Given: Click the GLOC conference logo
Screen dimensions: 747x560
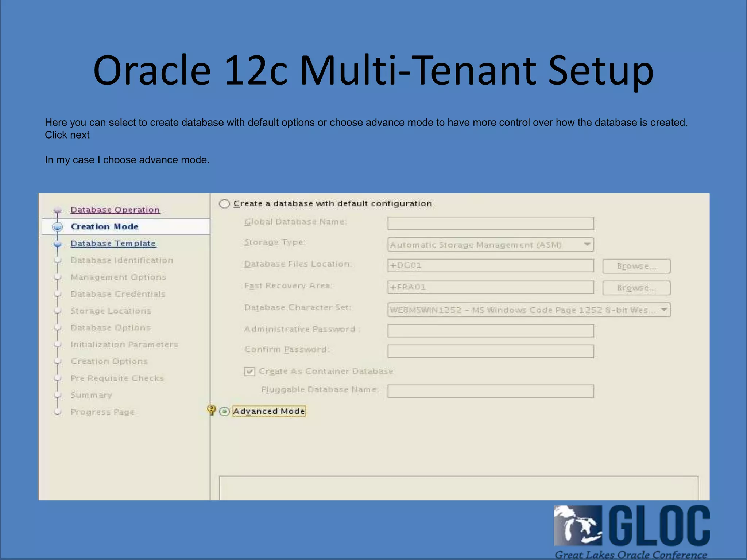Looking at the screenshot, I should pos(631,532).
